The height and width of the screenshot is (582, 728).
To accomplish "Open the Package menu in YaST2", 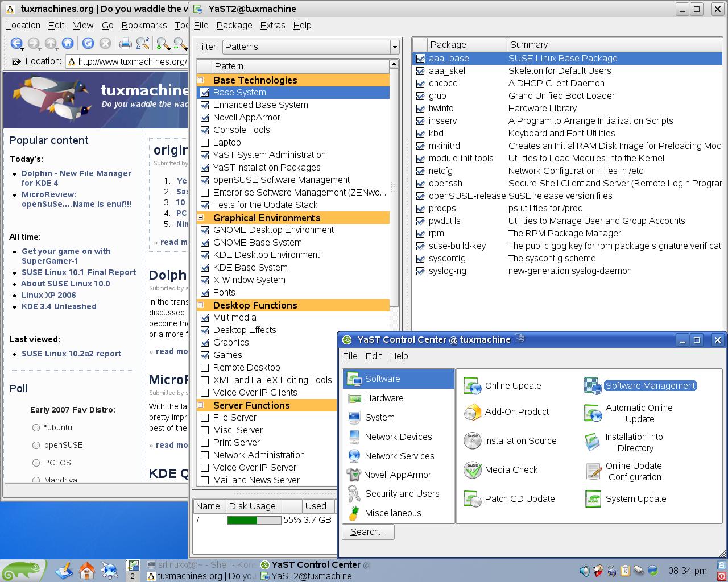I will click(x=234, y=26).
